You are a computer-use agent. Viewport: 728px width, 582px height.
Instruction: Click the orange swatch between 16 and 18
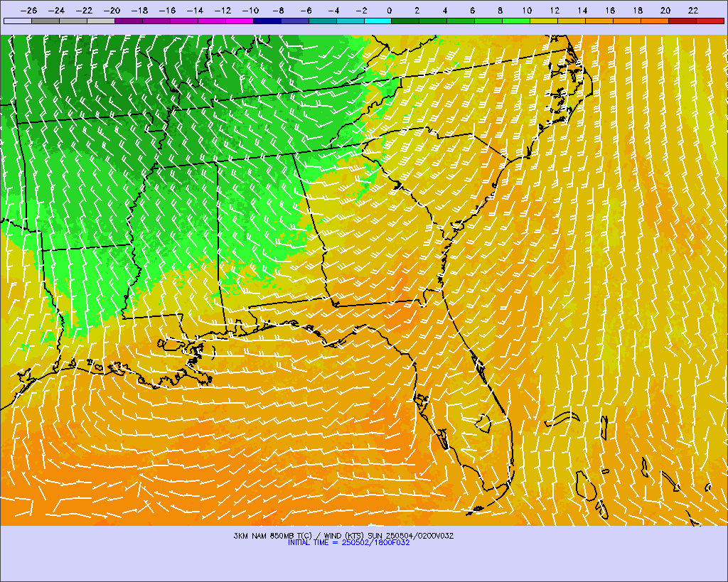coord(627,21)
